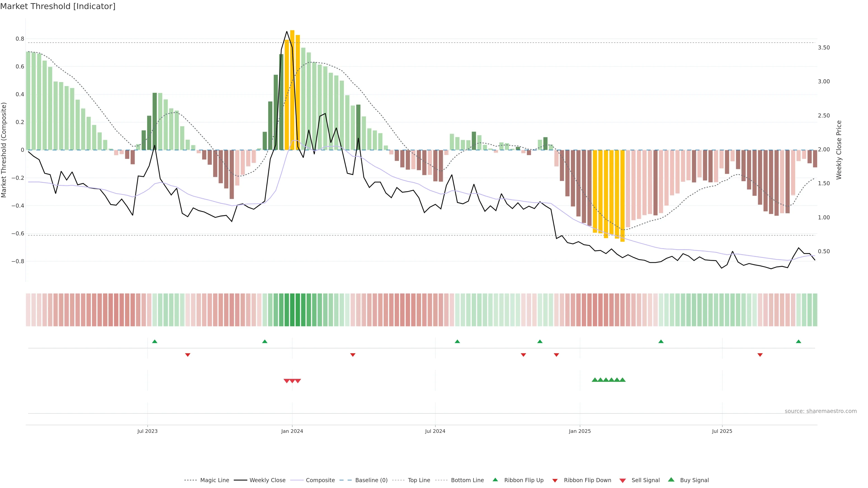Viewport: 868px width, 488px height.
Task: Toggle the Composite legend entry
Action: 320,480
